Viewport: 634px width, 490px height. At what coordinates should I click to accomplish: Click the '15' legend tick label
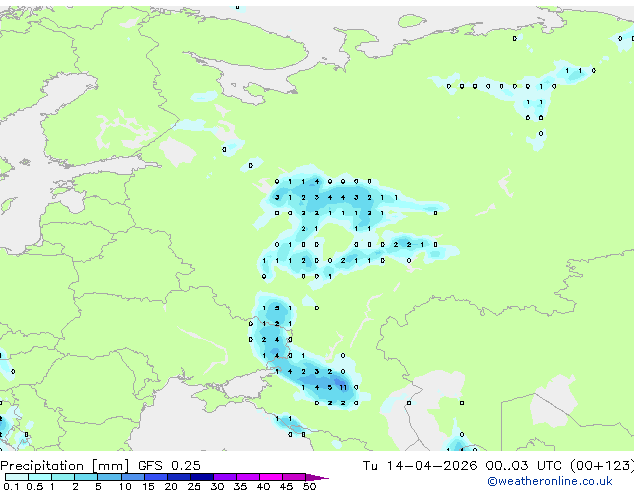pos(148,486)
